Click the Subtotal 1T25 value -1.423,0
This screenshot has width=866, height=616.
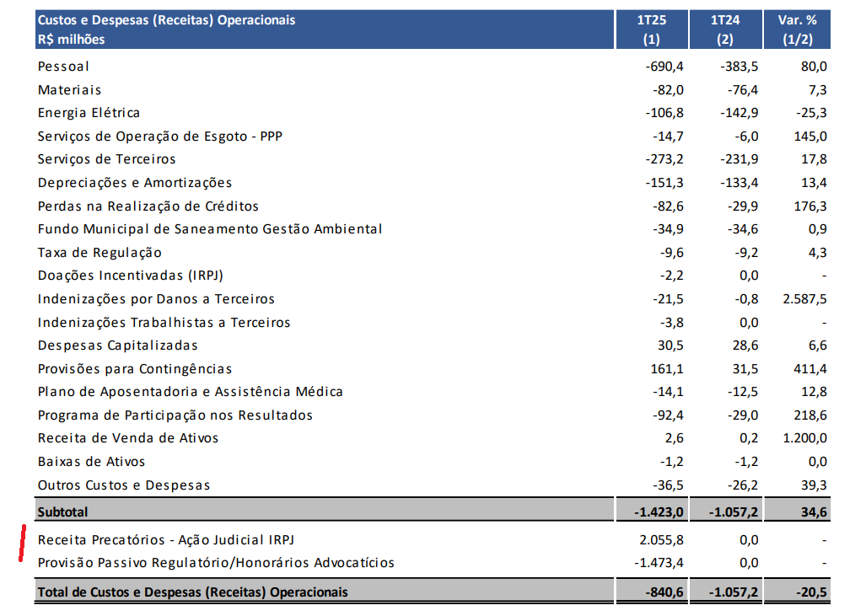[x=659, y=512]
